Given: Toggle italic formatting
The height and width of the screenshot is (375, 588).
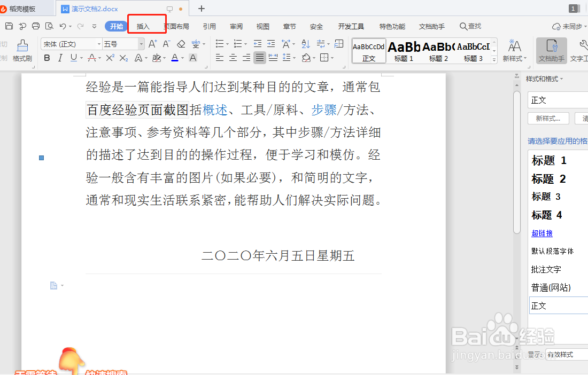Looking at the screenshot, I should tap(60, 58).
